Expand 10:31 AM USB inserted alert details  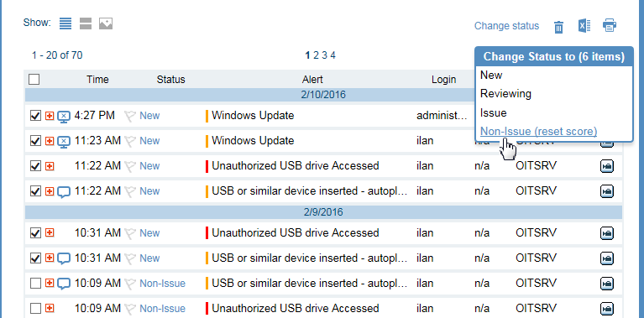(x=50, y=258)
